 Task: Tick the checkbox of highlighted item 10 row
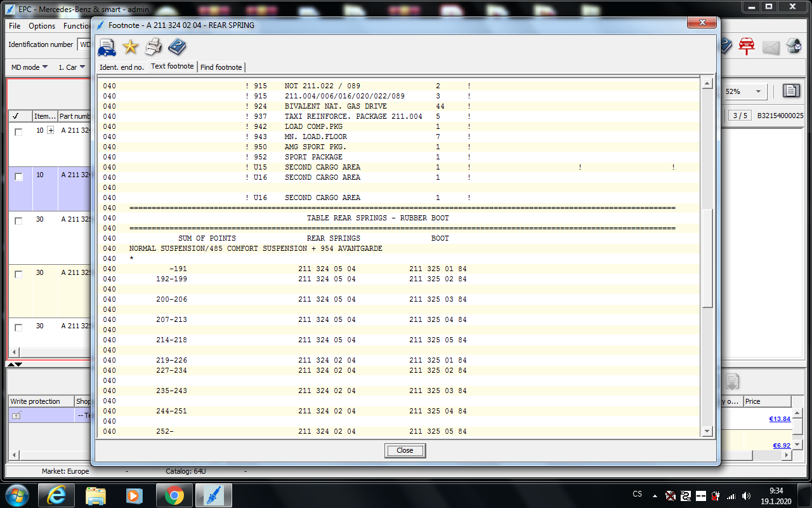(x=18, y=177)
